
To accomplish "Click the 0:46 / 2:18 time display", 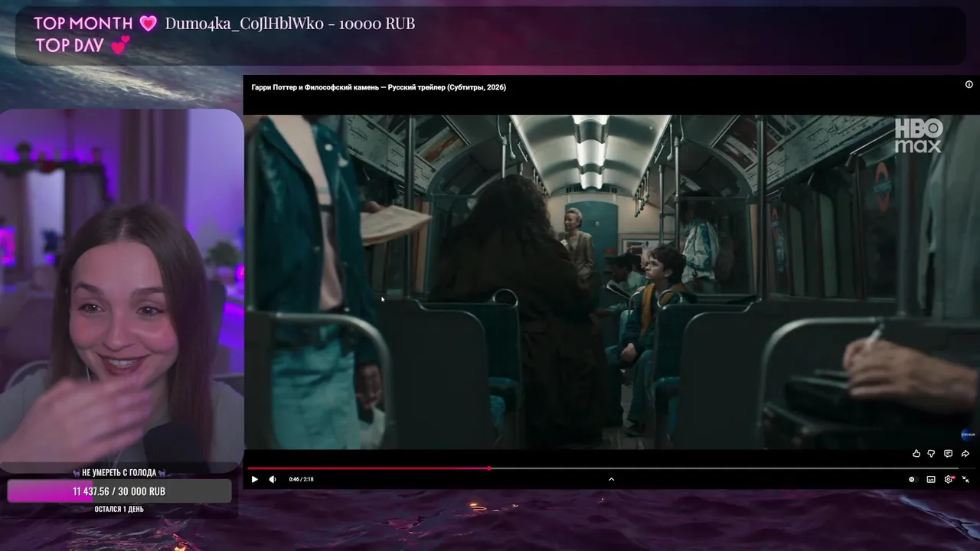I will click(x=301, y=479).
